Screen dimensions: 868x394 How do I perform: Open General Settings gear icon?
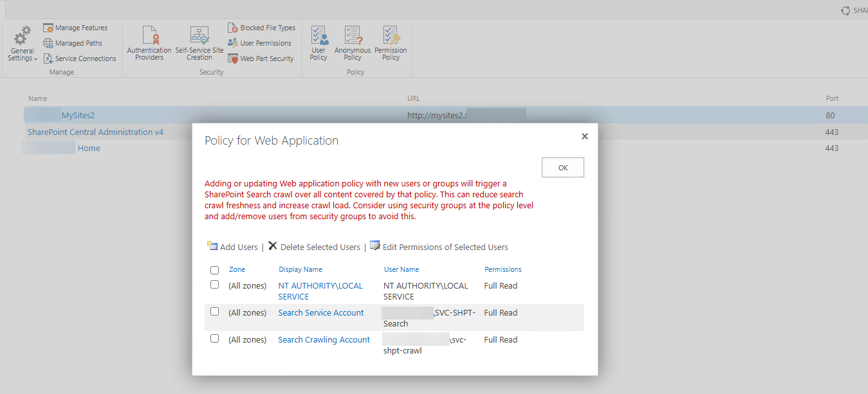pos(23,35)
